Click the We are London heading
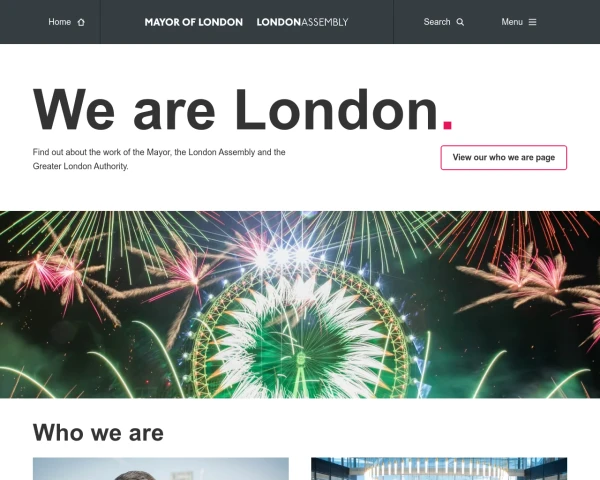Image resolution: width=600 pixels, height=480 pixels. [x=243, y=110]
